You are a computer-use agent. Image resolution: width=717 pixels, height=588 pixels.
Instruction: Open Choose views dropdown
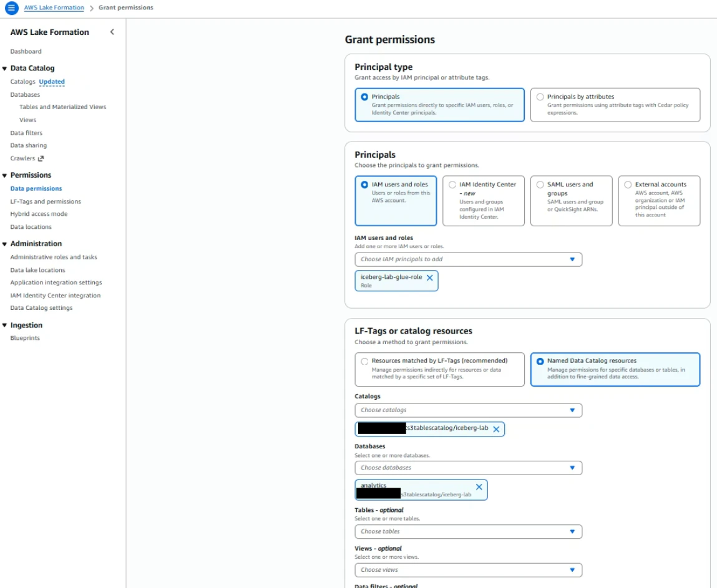coord(468,570)
